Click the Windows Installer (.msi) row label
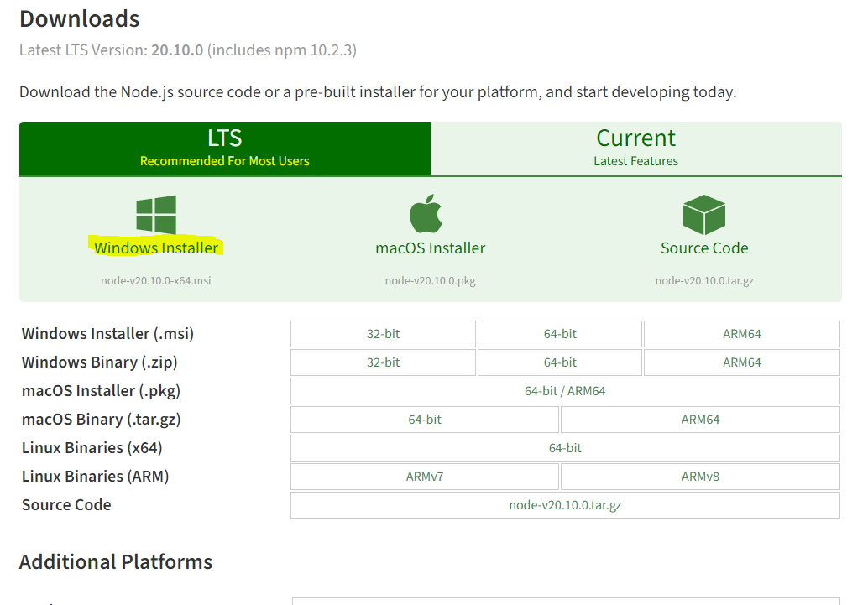The image size is (868, 605). (108, 334)
